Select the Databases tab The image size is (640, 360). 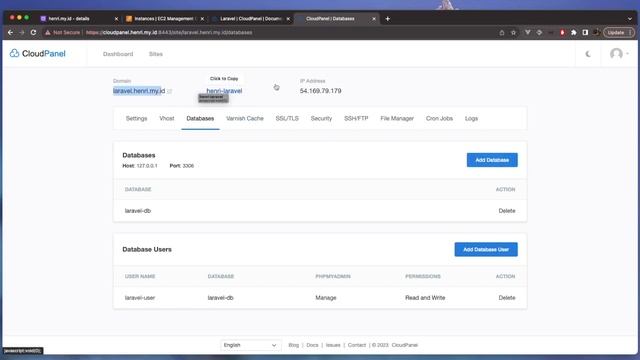click(200, 118)
